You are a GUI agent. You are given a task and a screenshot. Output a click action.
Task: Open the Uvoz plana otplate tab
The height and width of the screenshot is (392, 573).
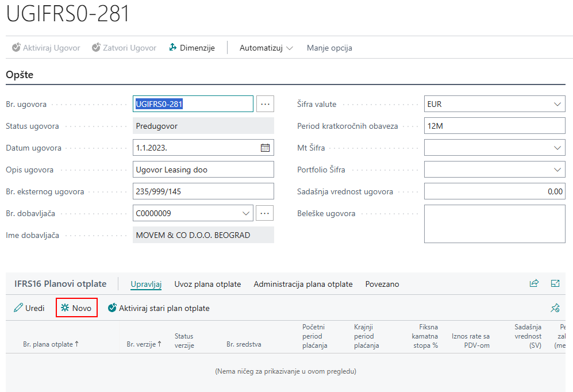pyautogui.click(x=207, y=284)
